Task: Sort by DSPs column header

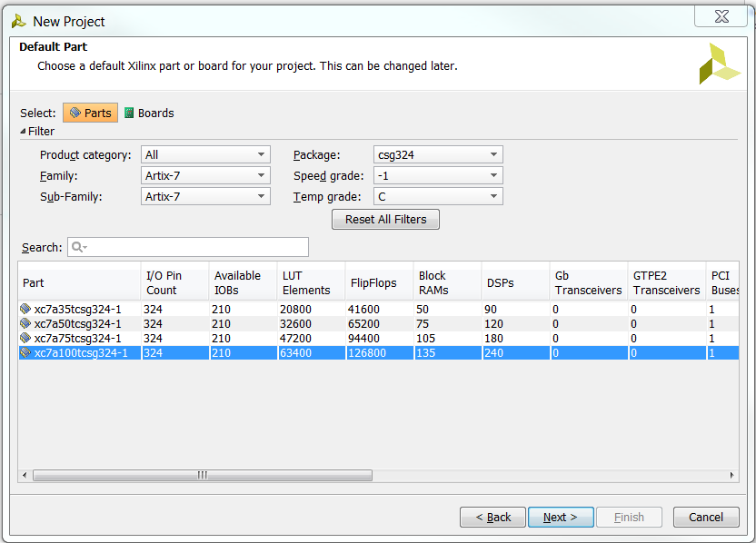Action: pyautogui.click(x=515, y=282)
